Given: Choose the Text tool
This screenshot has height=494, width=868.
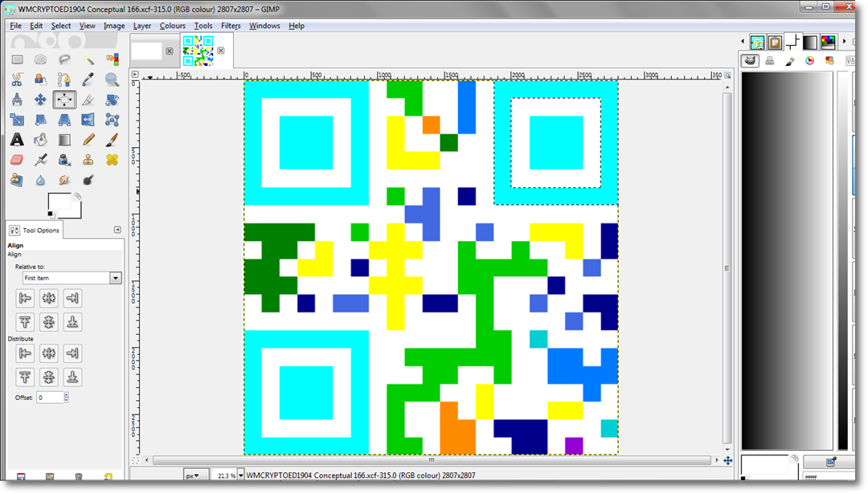Looking at the screenshot, I should 17,140.
